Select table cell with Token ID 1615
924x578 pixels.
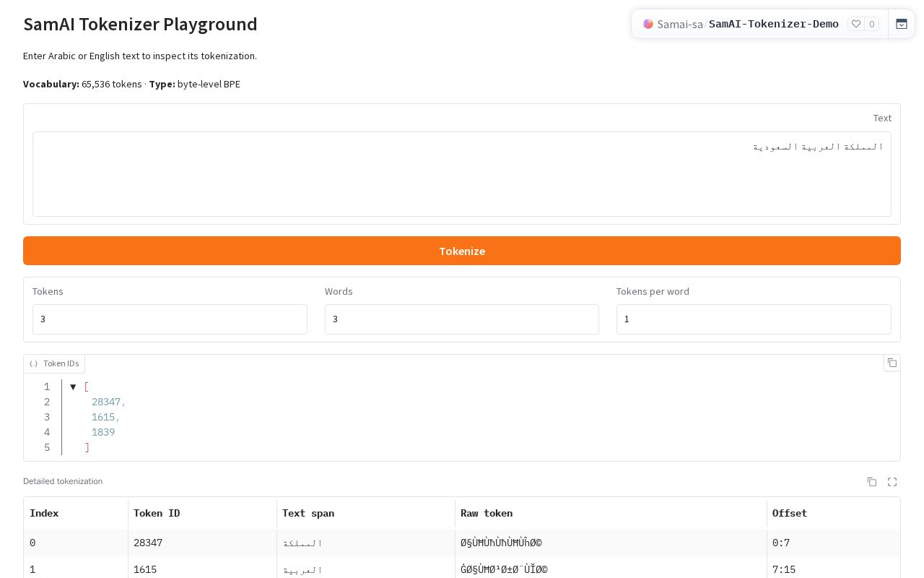202,569
